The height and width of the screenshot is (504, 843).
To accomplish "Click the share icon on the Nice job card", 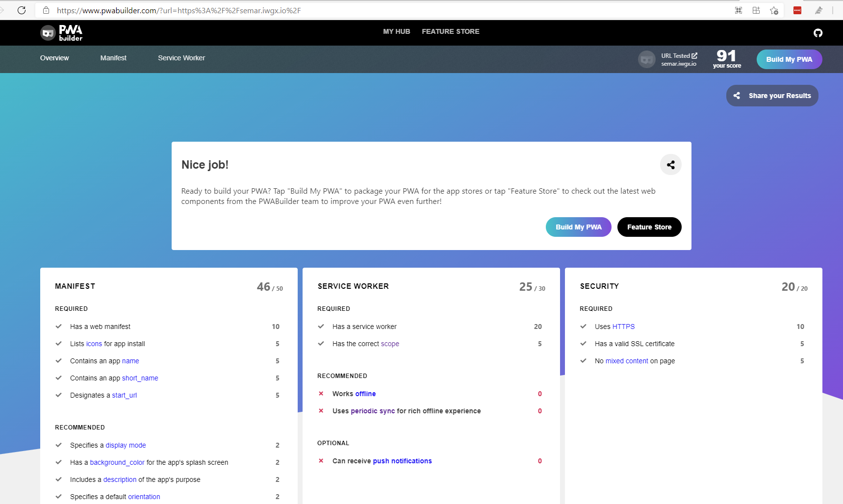I will [670, 164].
